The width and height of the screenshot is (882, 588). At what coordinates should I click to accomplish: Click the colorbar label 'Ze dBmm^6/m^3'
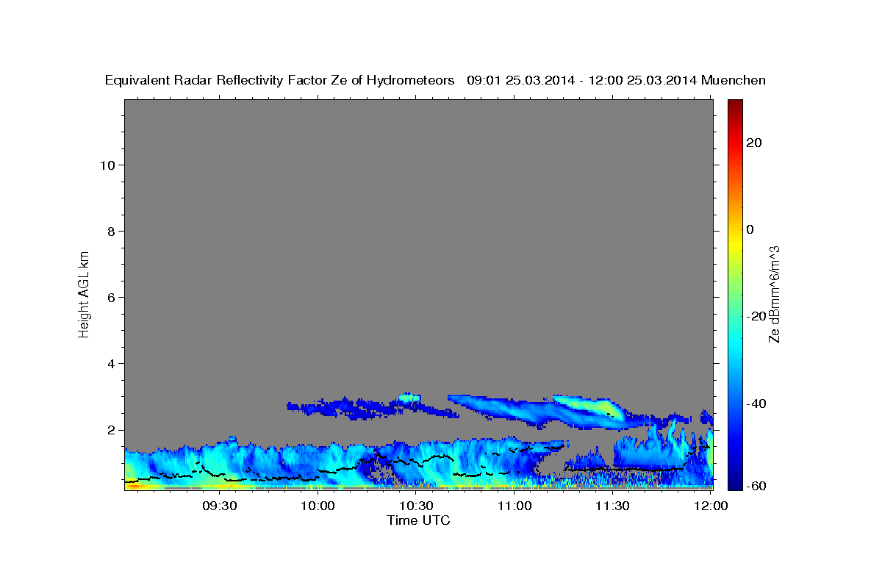click(774, 295)
